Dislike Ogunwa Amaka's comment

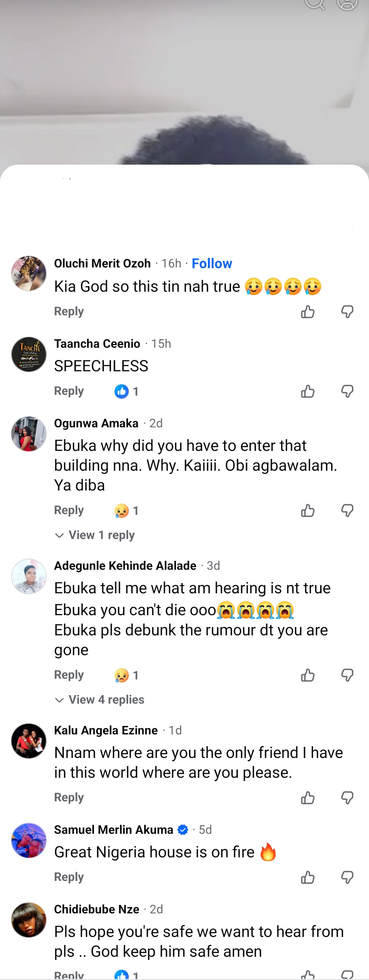pyautogui.click(x=347, y=510)
